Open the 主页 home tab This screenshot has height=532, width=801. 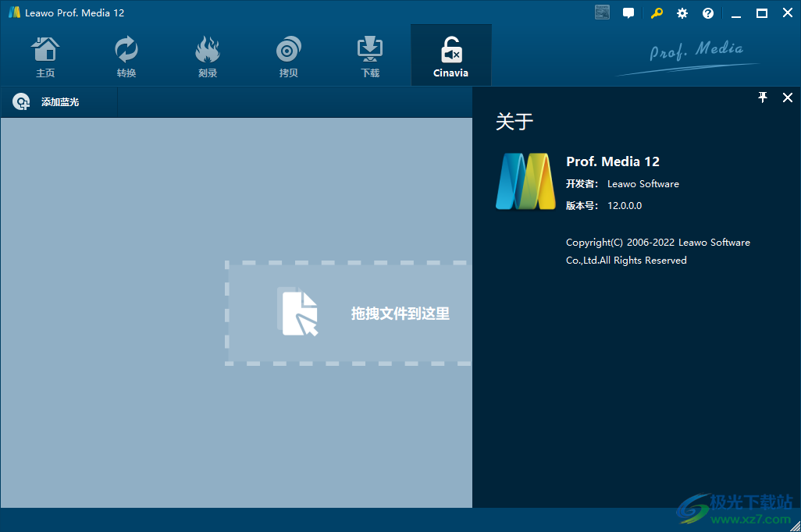coord(45,56)
